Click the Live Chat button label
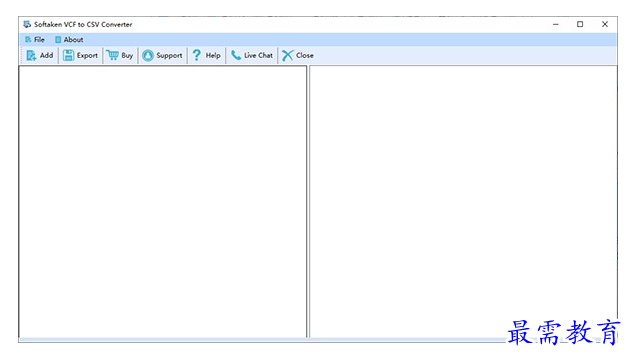 click(258, 55)
